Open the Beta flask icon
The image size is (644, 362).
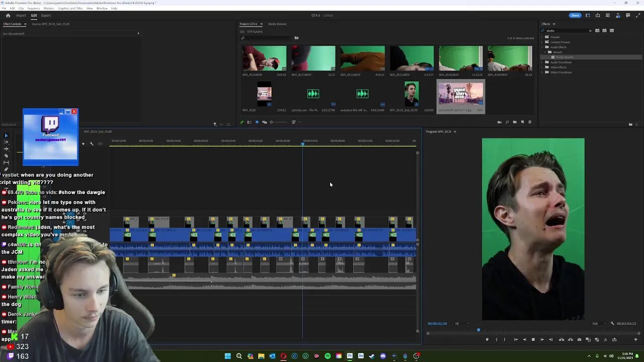(x=618, y=16)
